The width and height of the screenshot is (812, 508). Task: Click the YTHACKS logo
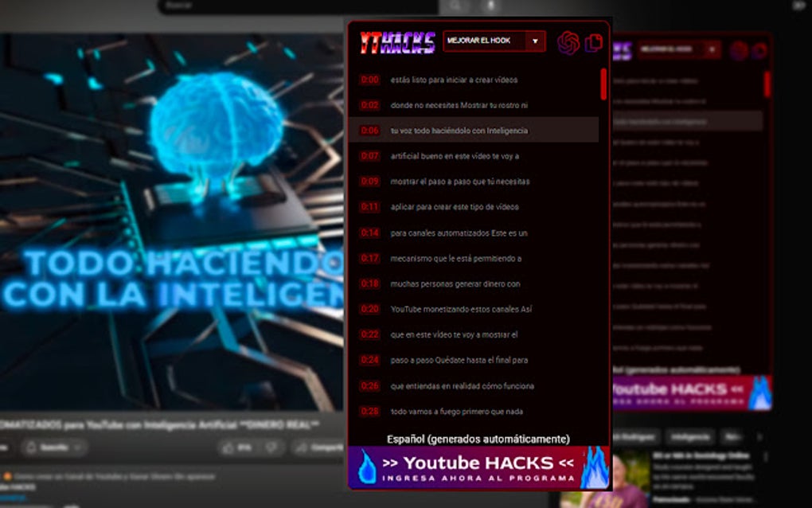(x=397, y=42)
